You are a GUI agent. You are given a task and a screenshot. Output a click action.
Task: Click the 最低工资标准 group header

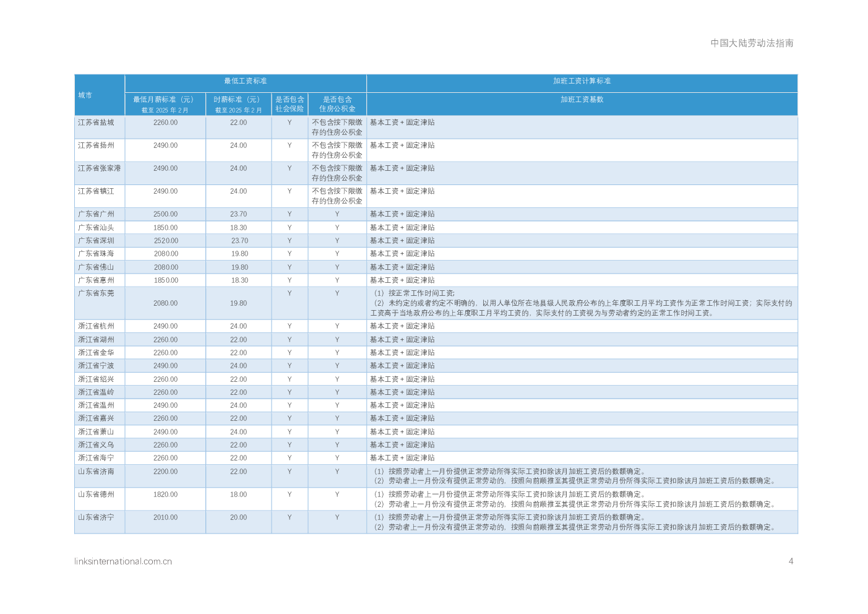point(245,81)
